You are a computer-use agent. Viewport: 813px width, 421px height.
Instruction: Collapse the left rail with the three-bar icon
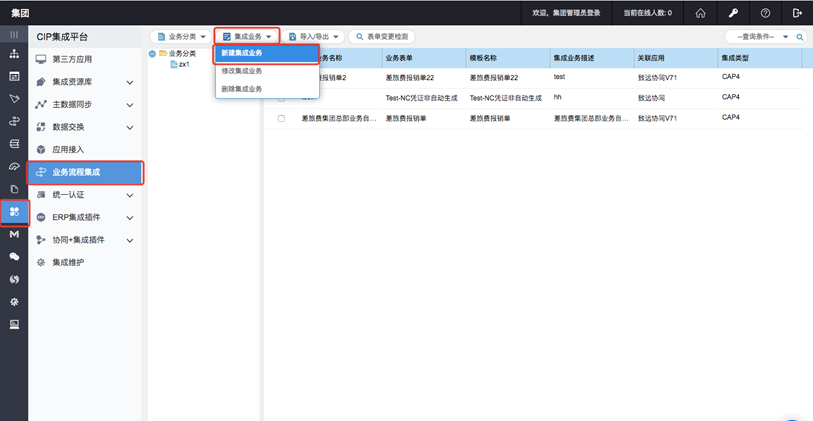click(15, 35)
